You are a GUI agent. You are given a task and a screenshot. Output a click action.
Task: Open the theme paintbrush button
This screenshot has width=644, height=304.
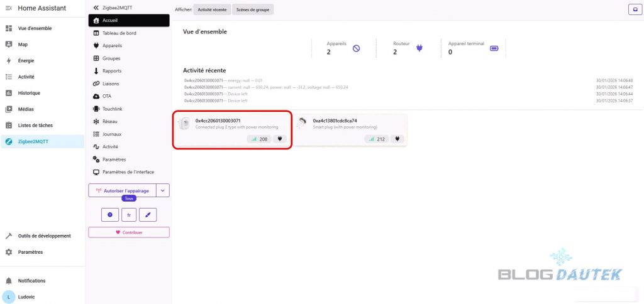tap(147, 214)
